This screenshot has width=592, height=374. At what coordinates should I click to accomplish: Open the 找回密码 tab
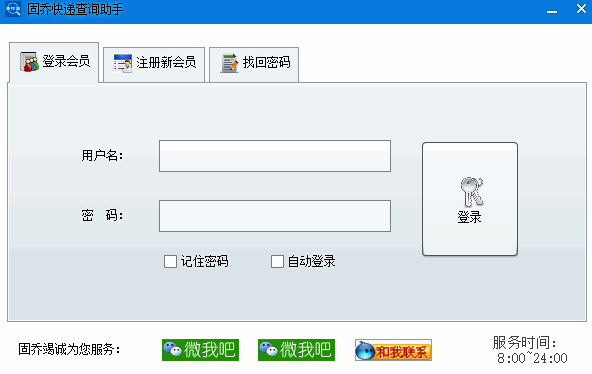click(254, 65)
